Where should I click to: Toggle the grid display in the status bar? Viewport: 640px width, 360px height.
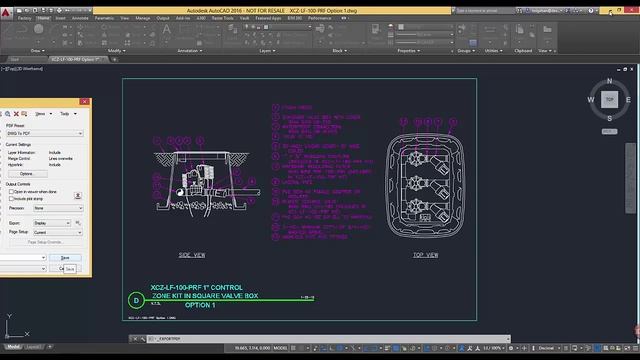click(x=293, y=348)
